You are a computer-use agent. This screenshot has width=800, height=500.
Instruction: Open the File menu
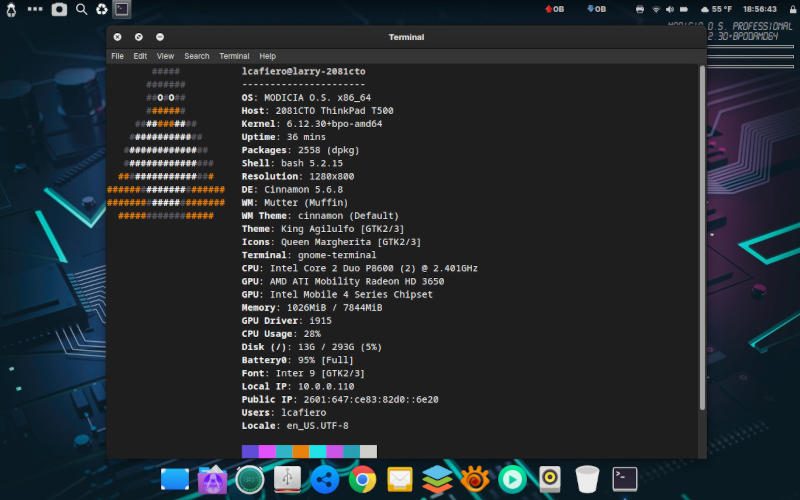117,56
